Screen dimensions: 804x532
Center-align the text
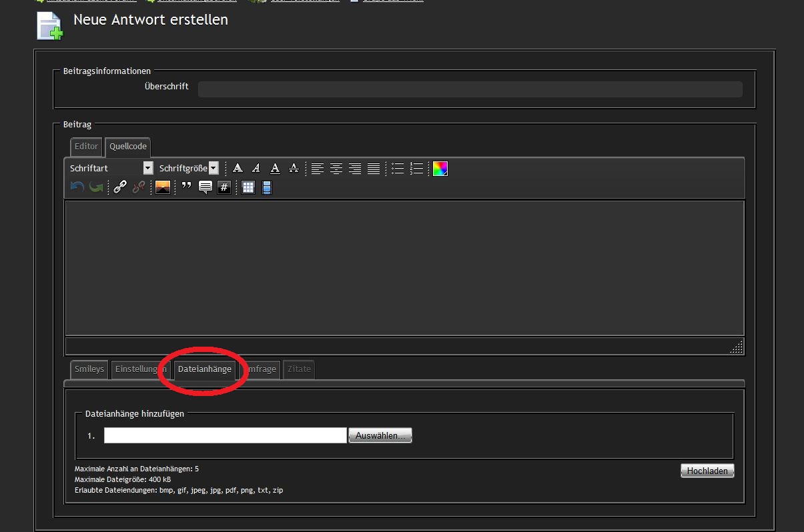coord(336,169)
